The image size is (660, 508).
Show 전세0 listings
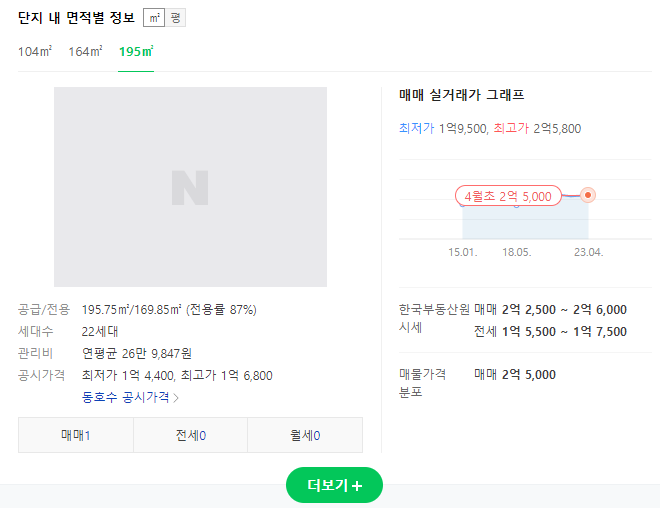click(x=190, y=435)
